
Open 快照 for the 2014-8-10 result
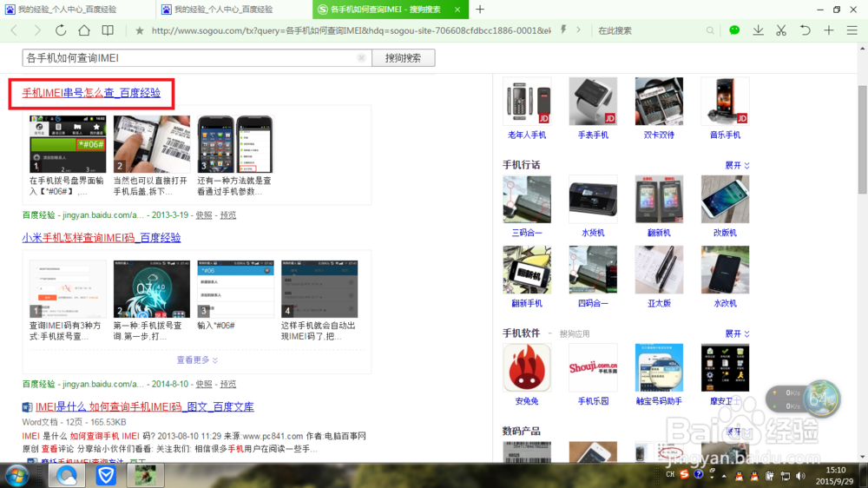pyautogui.click(x=204, y=384)
